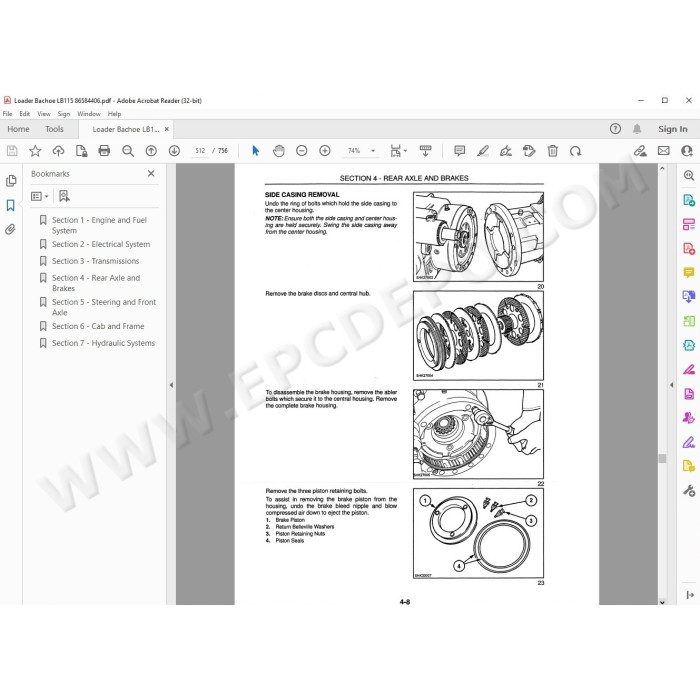Image resolution: width=700 pixels, height=700 pixels.
Task: Open the notifications bell
Action: [x=637, y=129]
